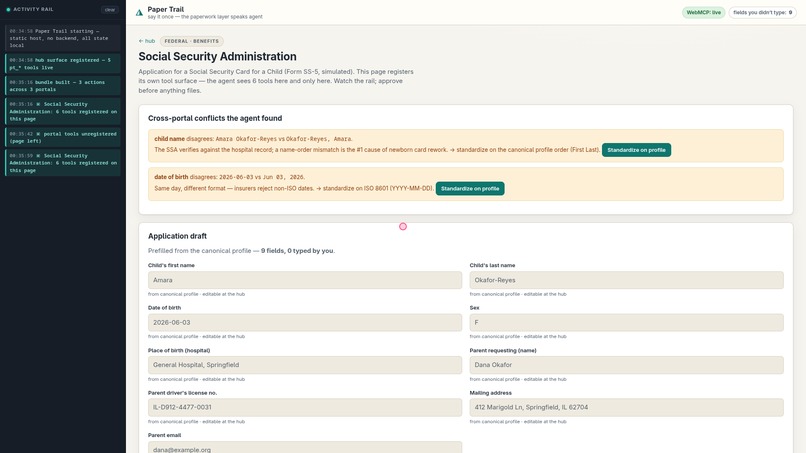
Task: Click the Paper Trail logo icon
Action: (139, 12)
